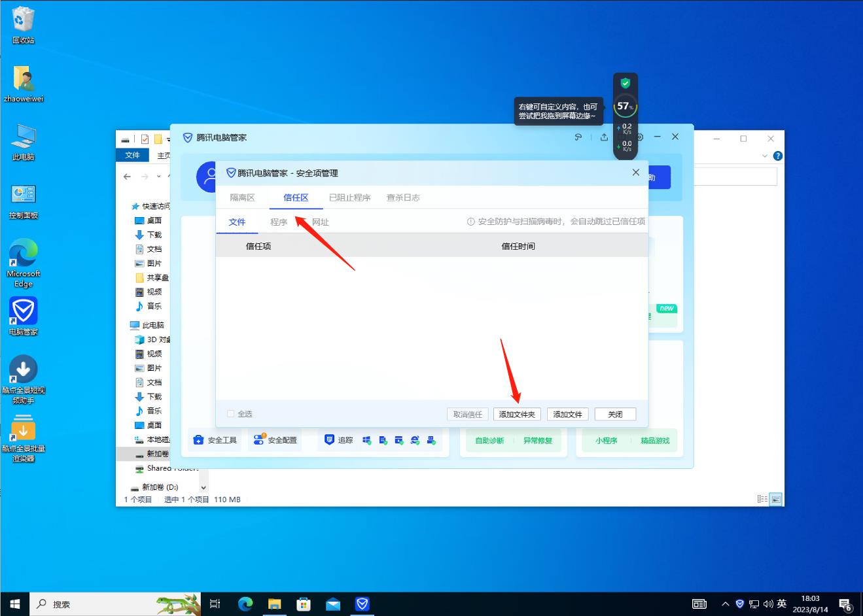Click the 信任时间 column header
The height and width of the screenshot is (616, 863).
coord(518,247)
